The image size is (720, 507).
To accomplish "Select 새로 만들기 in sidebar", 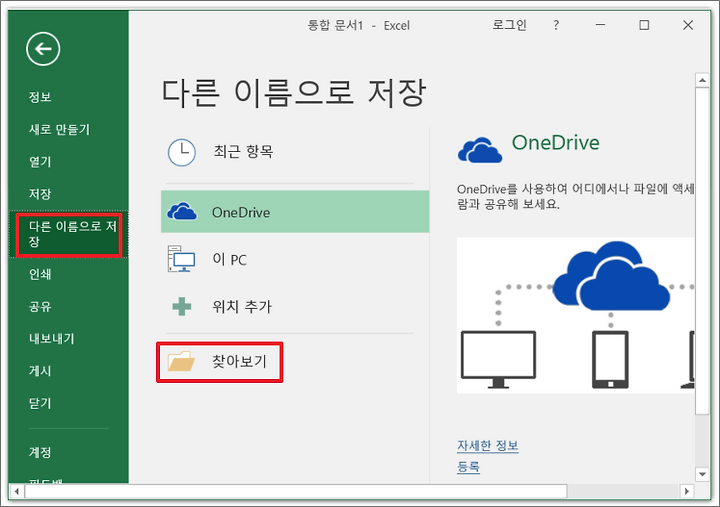I will (x=59, y=130).
